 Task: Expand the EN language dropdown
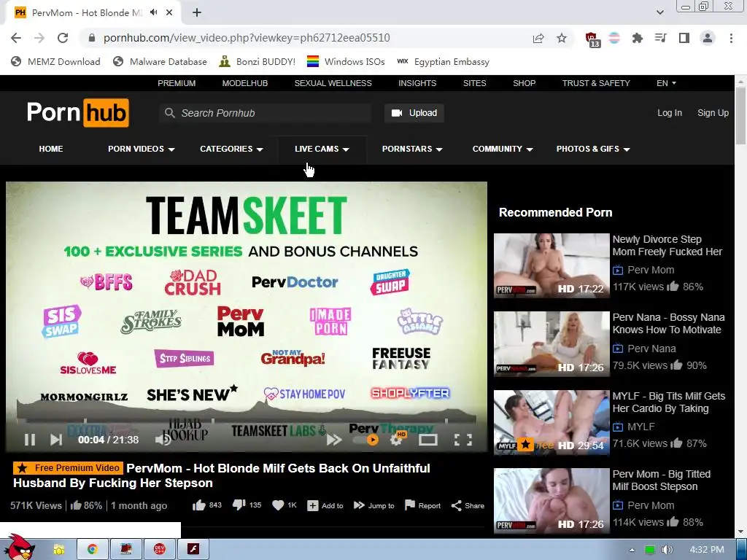point(666,83)
